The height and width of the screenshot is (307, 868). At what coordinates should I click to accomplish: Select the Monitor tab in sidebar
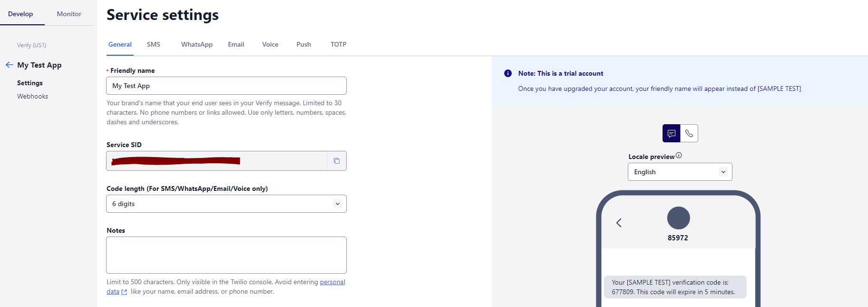click(x=69, y=14)
